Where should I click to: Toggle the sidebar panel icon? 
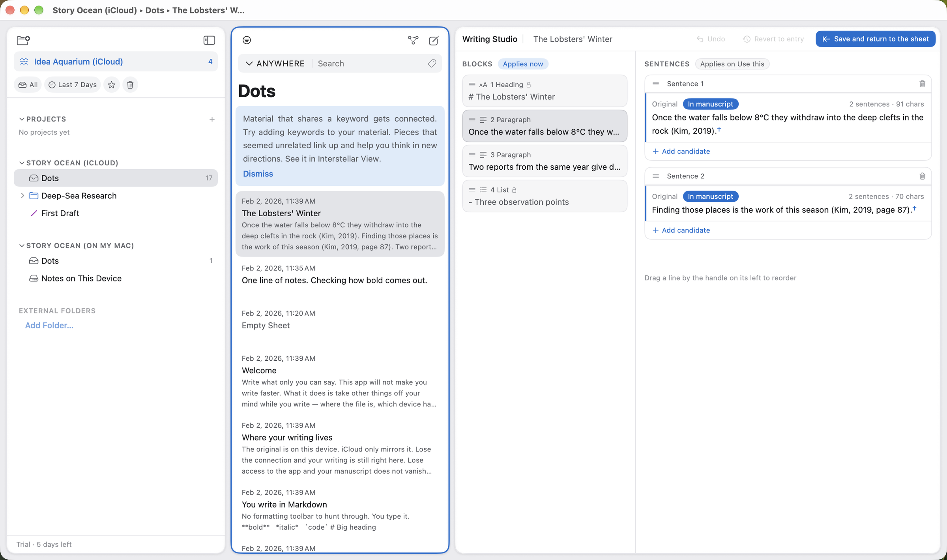coord(209,40)
